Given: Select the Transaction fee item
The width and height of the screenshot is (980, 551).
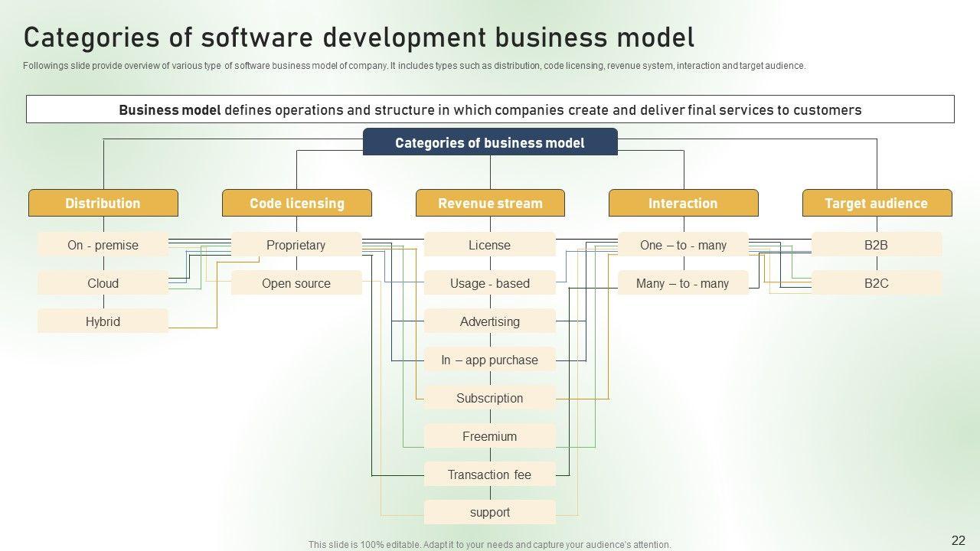Looking at the screenshot, I should click(490, 474).
